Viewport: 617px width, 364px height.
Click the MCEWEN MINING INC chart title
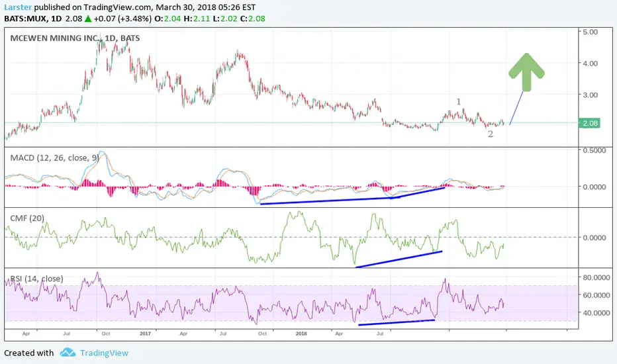tap(75, 38)
